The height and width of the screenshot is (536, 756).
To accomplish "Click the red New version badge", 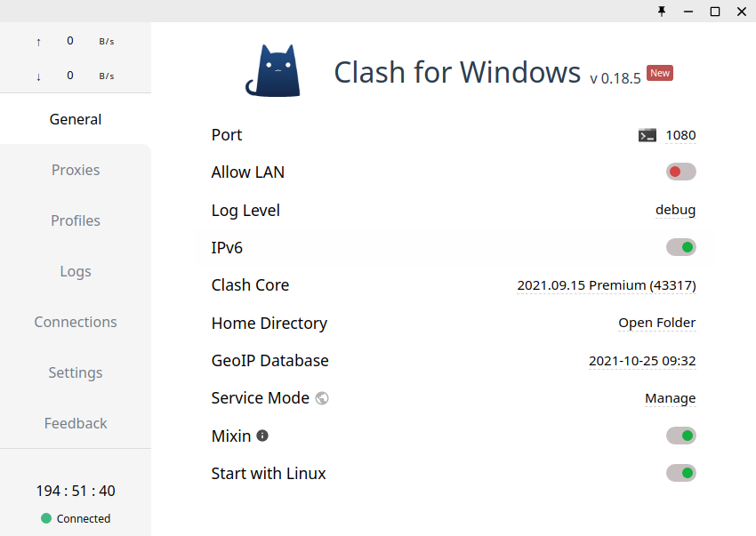I will click(660, 73).
